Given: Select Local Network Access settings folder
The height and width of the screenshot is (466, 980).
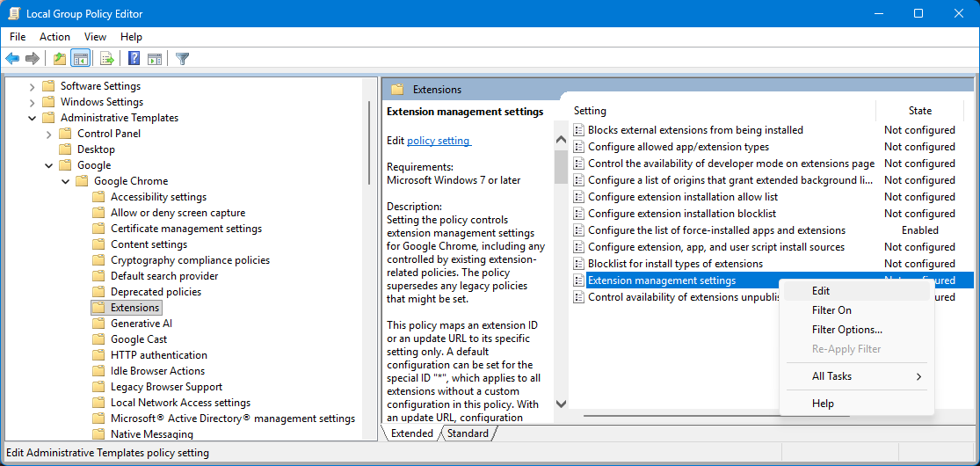Looking at the screenshot, I should [x=180, y=403].
